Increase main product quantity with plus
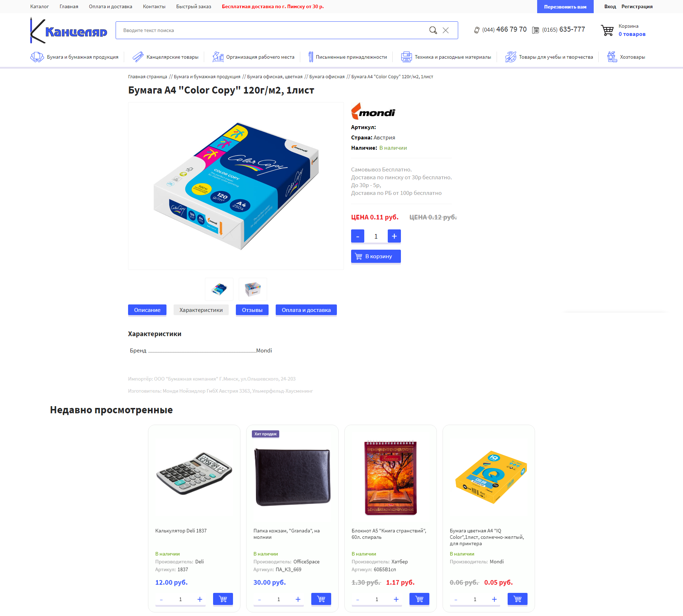The image size is (683, 616). point(394,236)
